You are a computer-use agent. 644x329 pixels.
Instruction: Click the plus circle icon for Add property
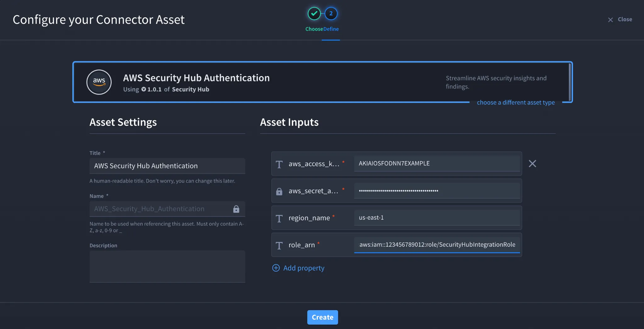pyautogui.click(x=276, y=268)
